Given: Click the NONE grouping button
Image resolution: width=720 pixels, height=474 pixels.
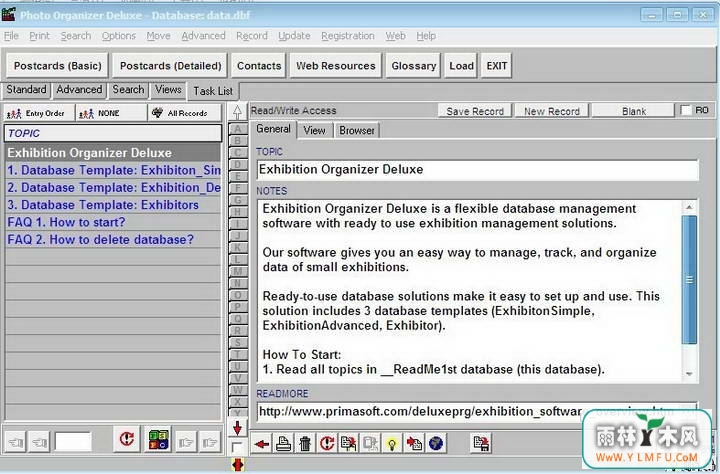Looking at the screenshot, I should [112, 113].
